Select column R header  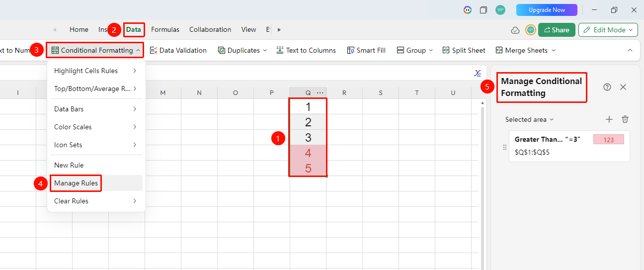(344, 92)
